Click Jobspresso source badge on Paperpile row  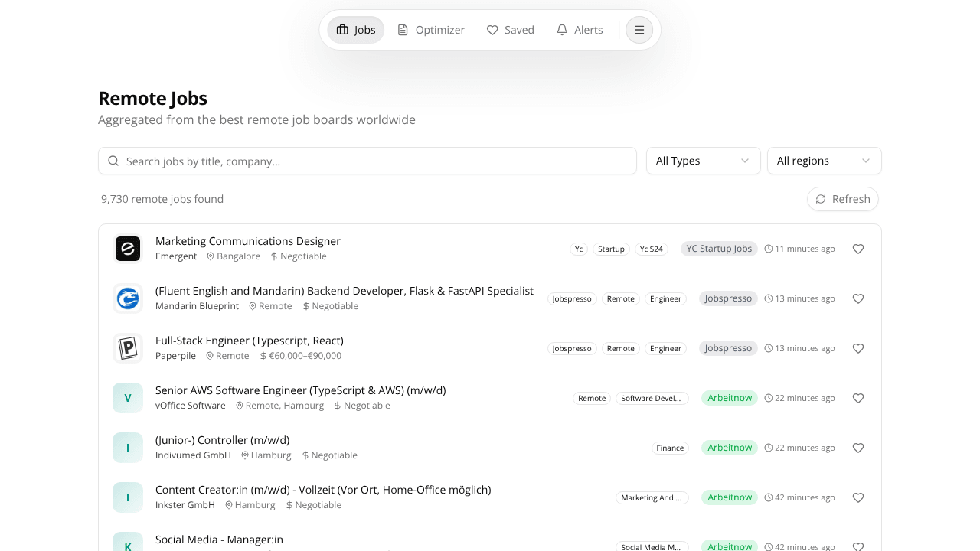(728, 348)
